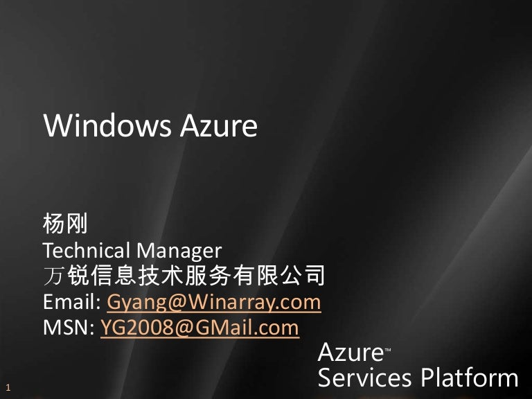
Task: Select the word Platform in the logo
Action: pyautogui.click(x=470, y=378)
